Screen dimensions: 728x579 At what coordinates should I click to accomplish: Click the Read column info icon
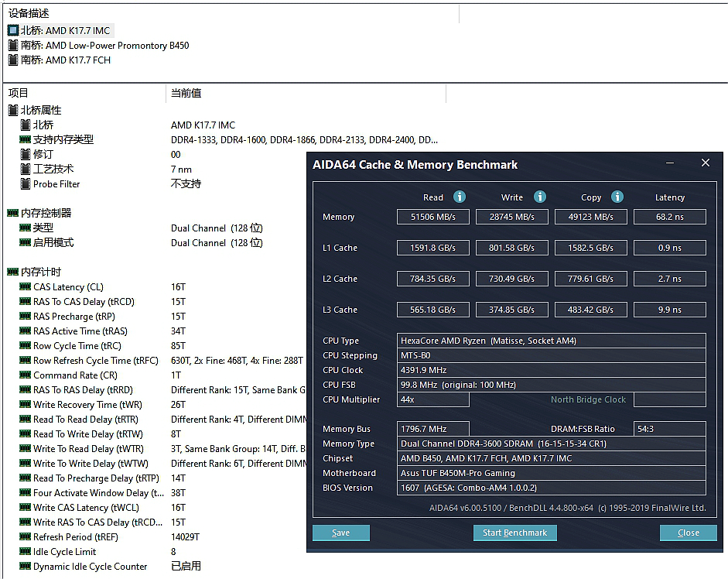tap(460, 197)
